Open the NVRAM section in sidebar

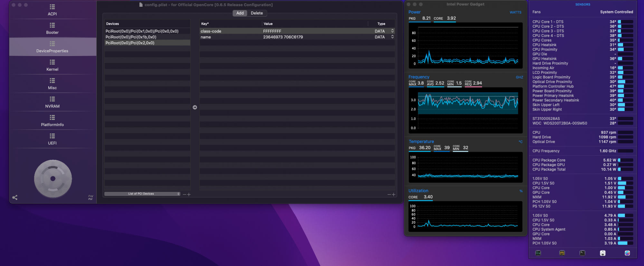[x=52, y=102]
